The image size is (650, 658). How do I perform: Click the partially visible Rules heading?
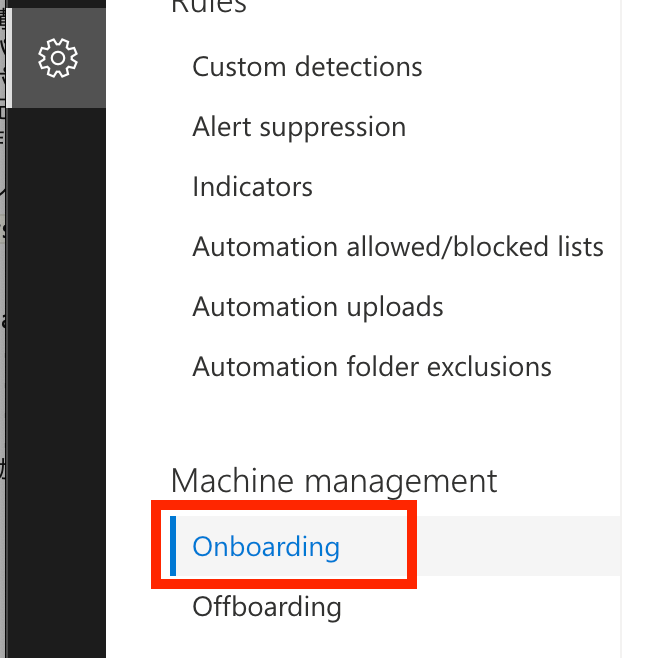point(209,7)
